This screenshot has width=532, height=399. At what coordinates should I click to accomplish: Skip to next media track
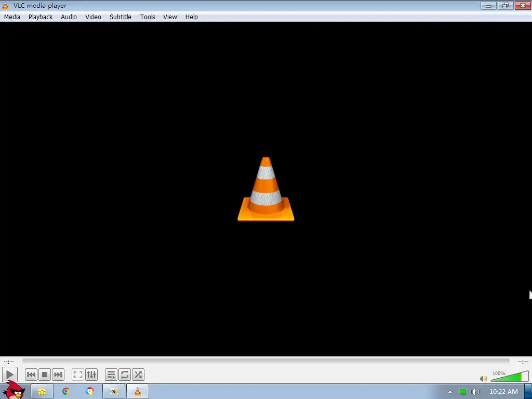(58, 375)
